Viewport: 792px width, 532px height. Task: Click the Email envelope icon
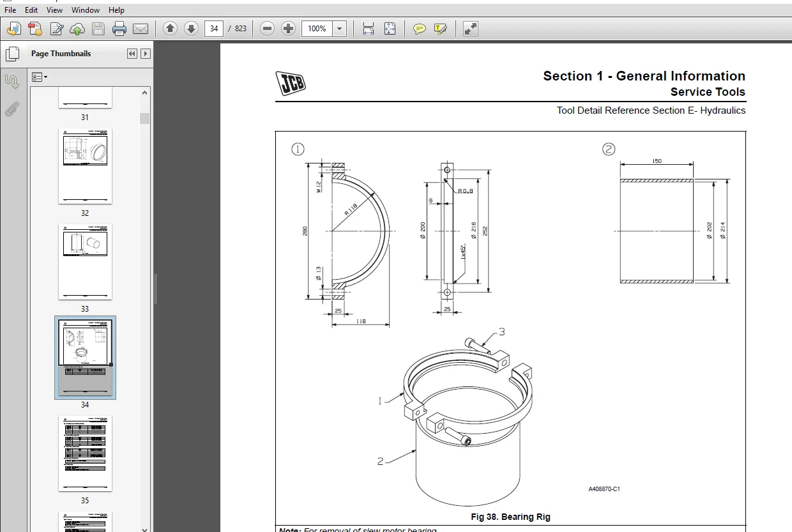coord(141,29)
